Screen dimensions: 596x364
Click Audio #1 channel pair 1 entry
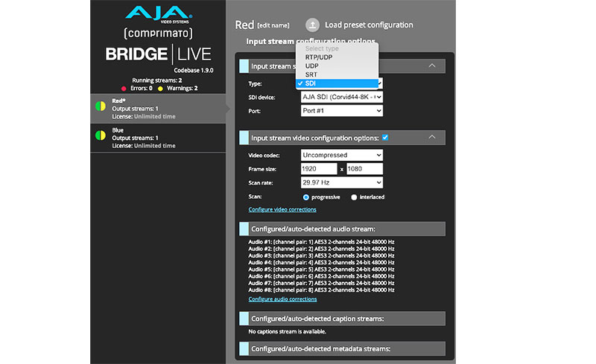click(321, 242)
